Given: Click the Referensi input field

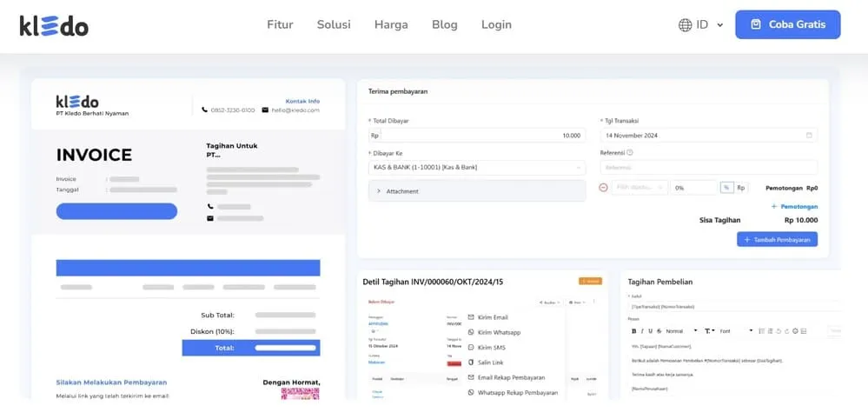Looking at the screenshot, I should coord(708,167).
